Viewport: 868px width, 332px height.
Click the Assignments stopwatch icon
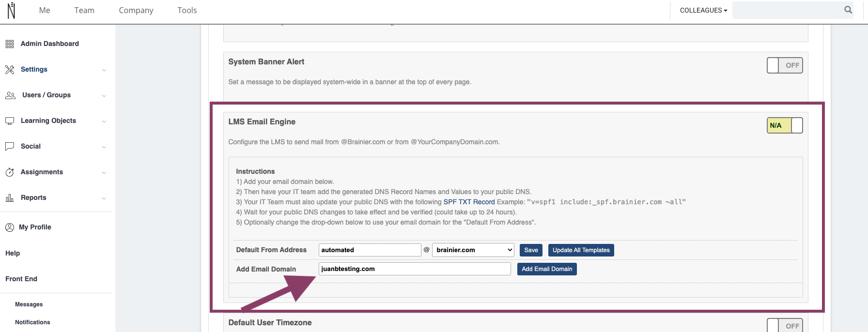pyautogui.click(x=10, y=172)
